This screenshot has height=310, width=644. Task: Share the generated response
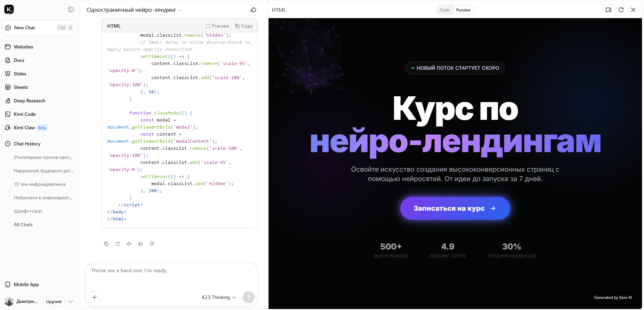tap(129, 244)
